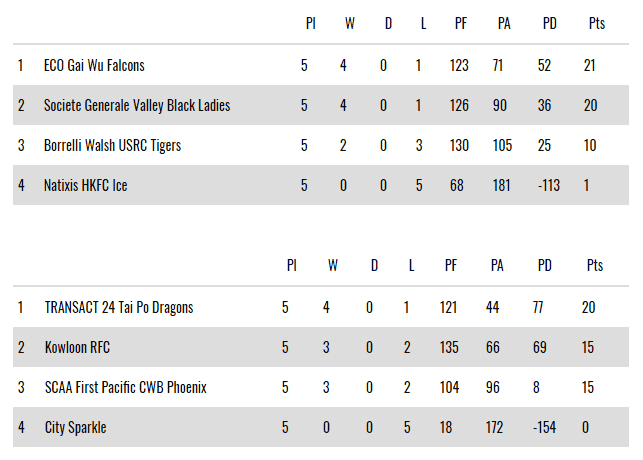Select Kowloon RFC's 135 points-for value
Screen dimensions: 643x460
[449, 348]
